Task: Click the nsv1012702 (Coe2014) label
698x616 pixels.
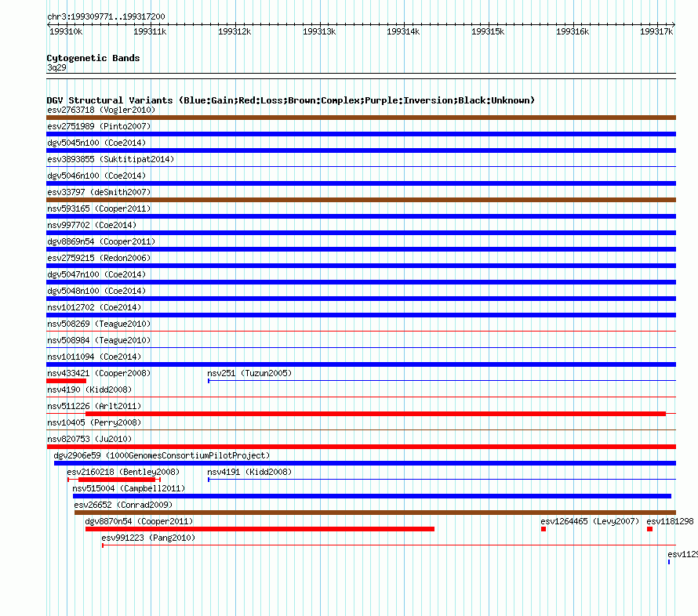Action: point(94,307)
